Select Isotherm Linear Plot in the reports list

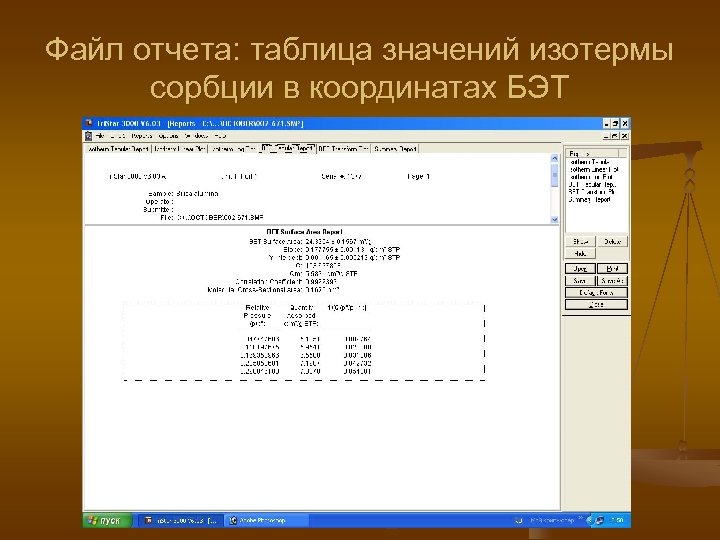[x=593, y=169]
